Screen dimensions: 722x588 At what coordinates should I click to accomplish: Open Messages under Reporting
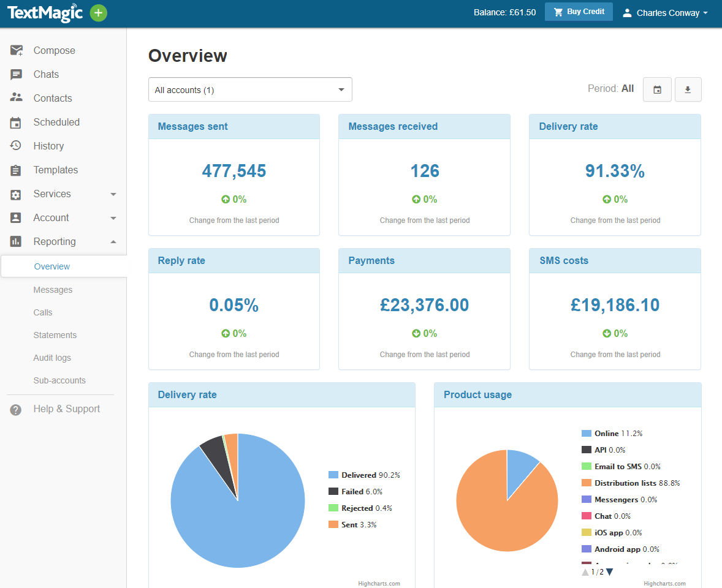click(x=53, y=290)
